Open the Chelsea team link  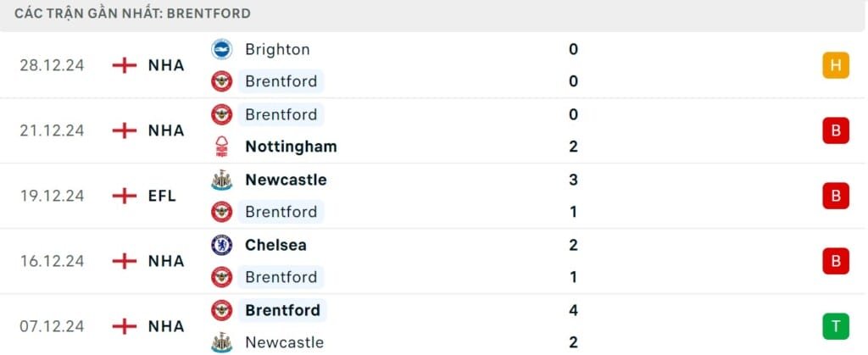(275, 245)
